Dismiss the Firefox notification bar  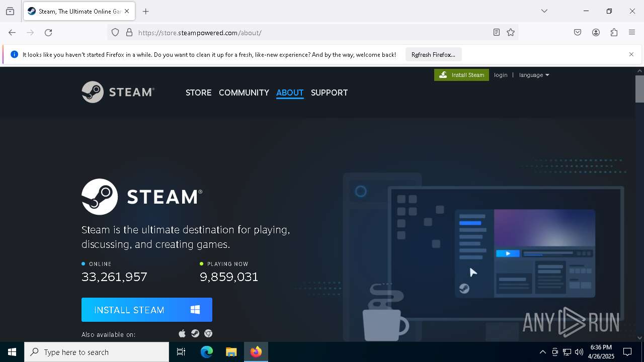coord(631,54)
